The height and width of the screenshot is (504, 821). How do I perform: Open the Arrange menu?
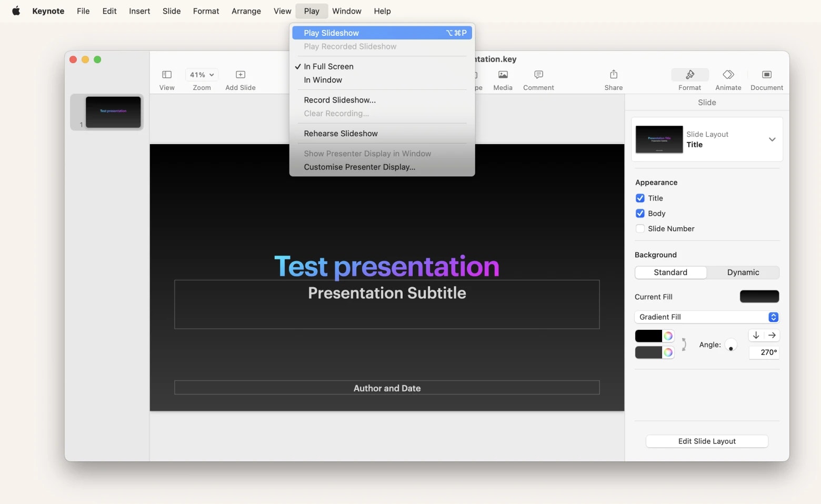click(x=246, y=11)
